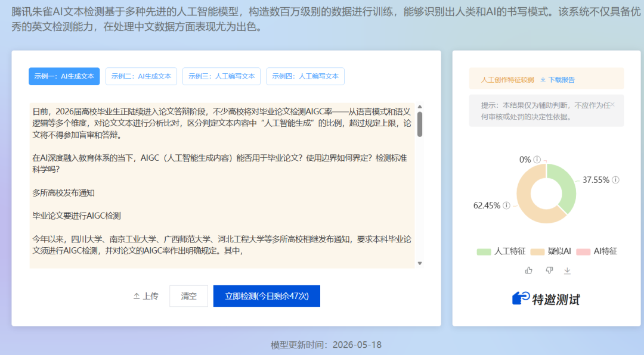The image size is (644, 355).
Task: Toggle 人工特征 green legend swatch
Action: pos(484,251)
